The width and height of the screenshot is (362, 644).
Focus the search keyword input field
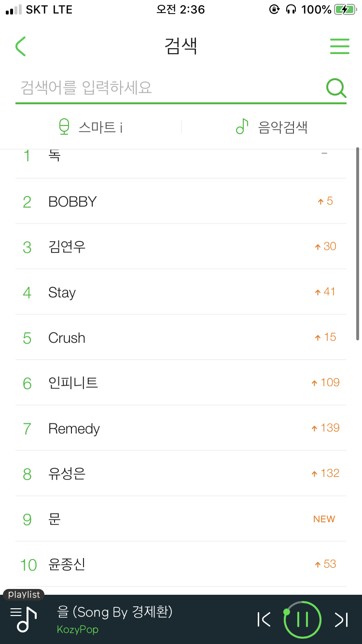point(169,88)
